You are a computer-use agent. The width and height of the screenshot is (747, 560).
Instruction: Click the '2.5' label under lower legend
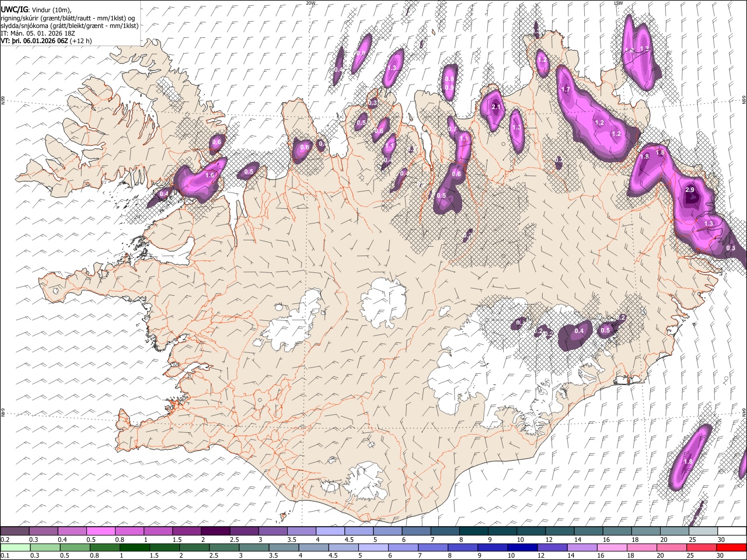[x=214, y=556]
